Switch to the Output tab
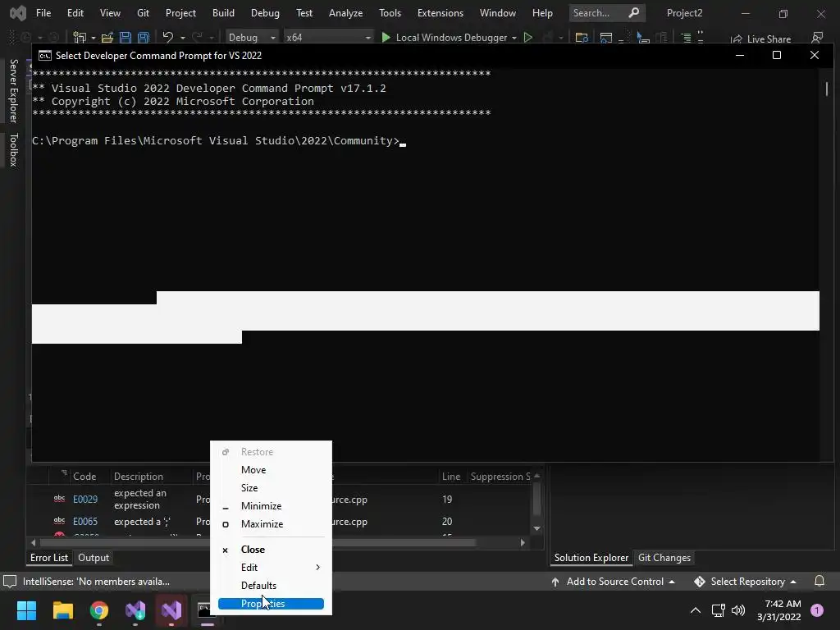840x630 pixels. (94, 558)
